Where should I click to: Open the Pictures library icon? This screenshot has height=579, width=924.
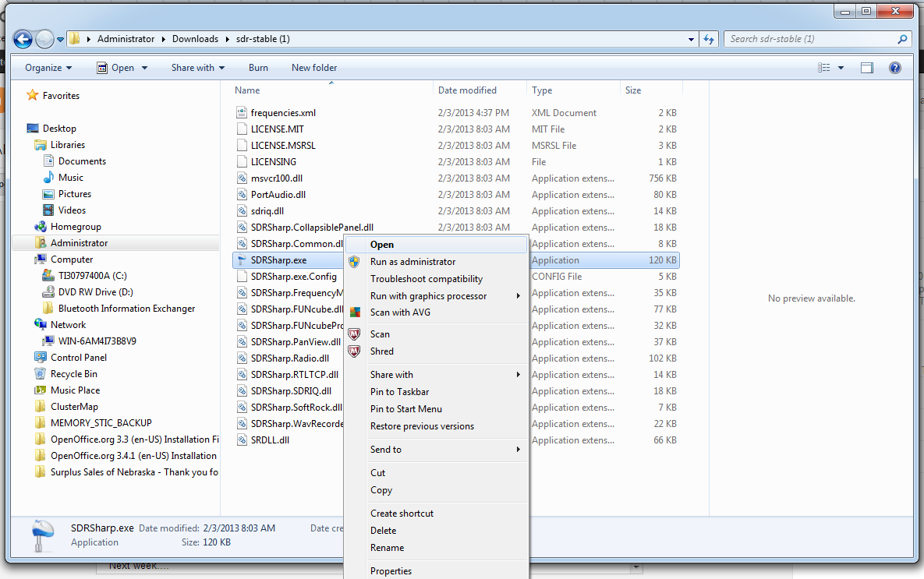[49, 194]
